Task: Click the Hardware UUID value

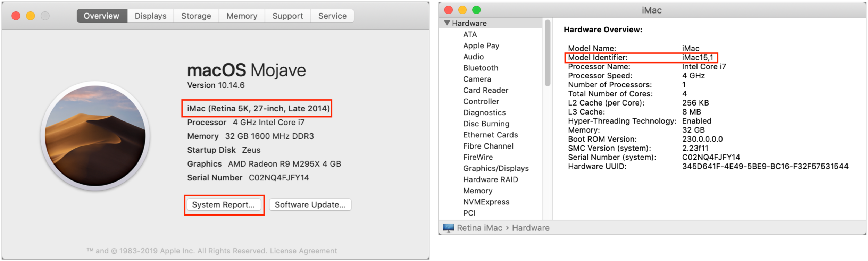Action: pyautogui.click(x=765, y=166)
